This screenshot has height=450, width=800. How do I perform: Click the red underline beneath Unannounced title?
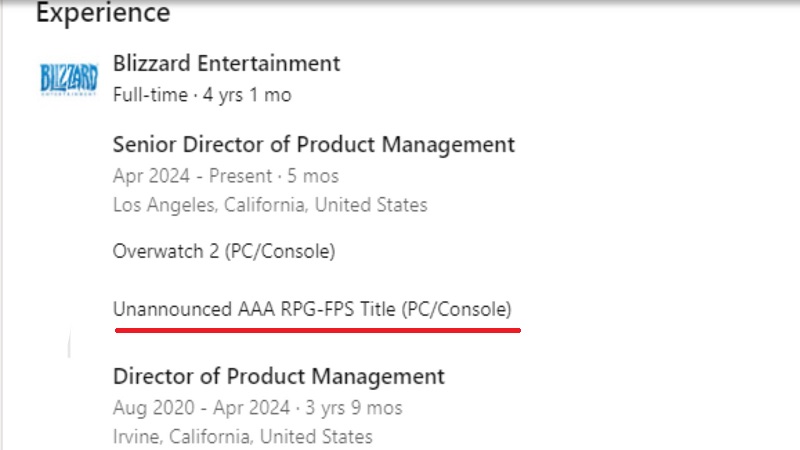[x=317, y=328]
